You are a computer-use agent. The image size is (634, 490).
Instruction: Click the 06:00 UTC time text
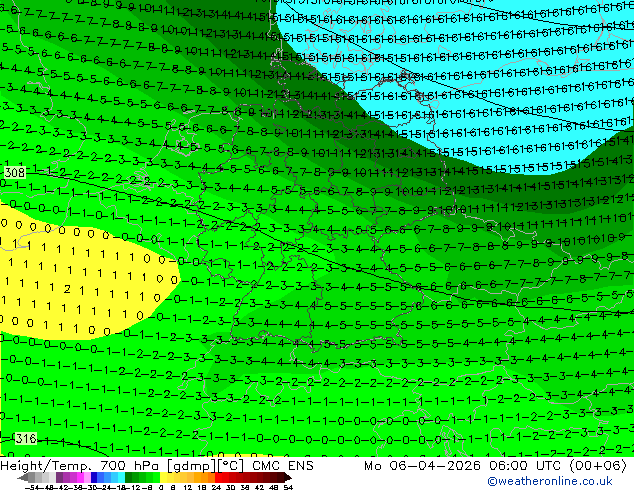click(527, 466)
